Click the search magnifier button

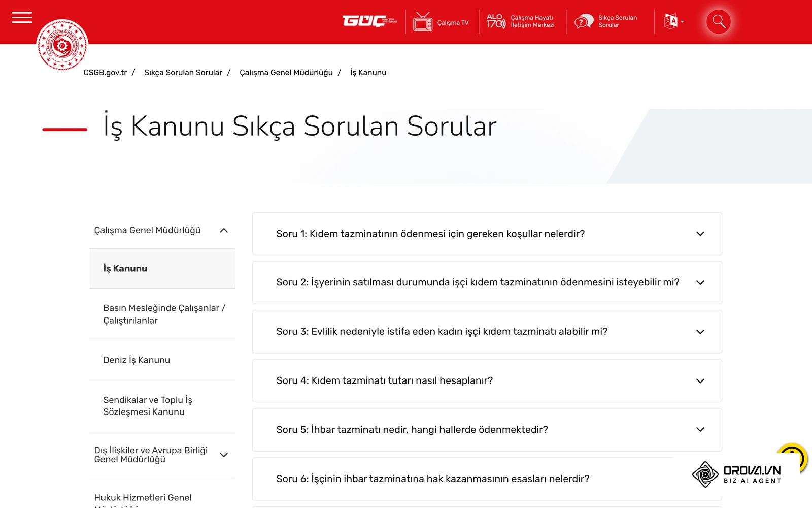(x=719, y=22)
